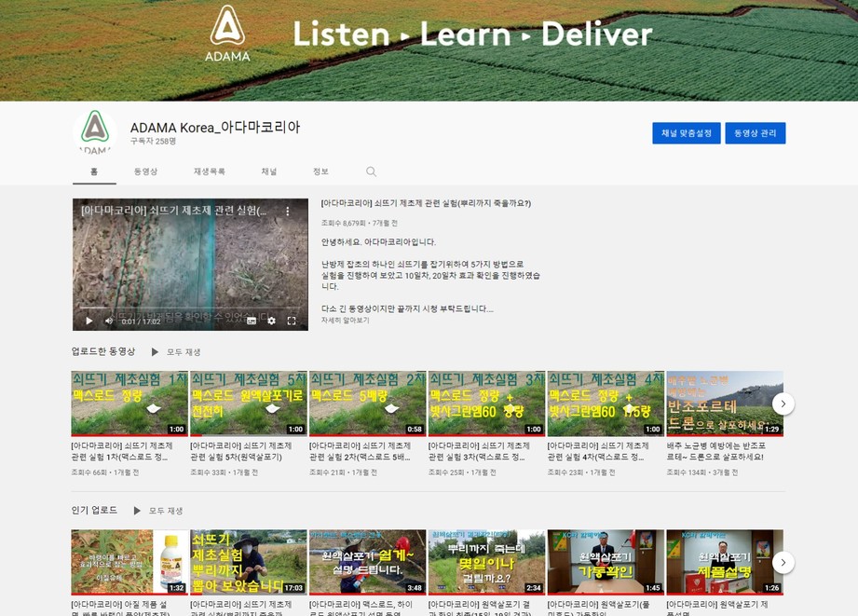This screenshot has height=616, width=858.
Task: Open the featured video title link
Action: pos(426,203)
